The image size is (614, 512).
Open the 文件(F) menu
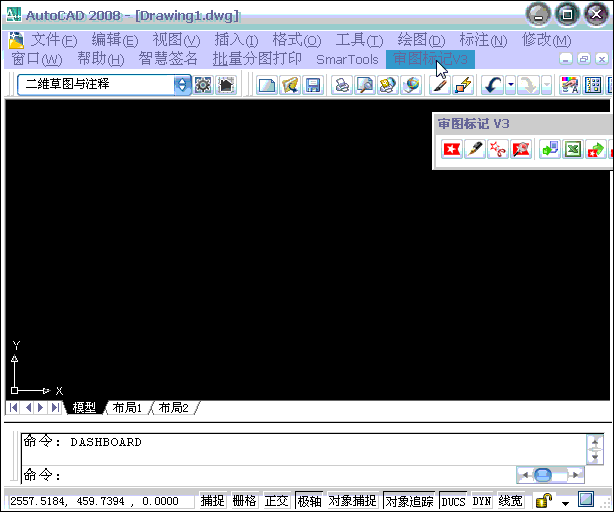tap(54, 40)
